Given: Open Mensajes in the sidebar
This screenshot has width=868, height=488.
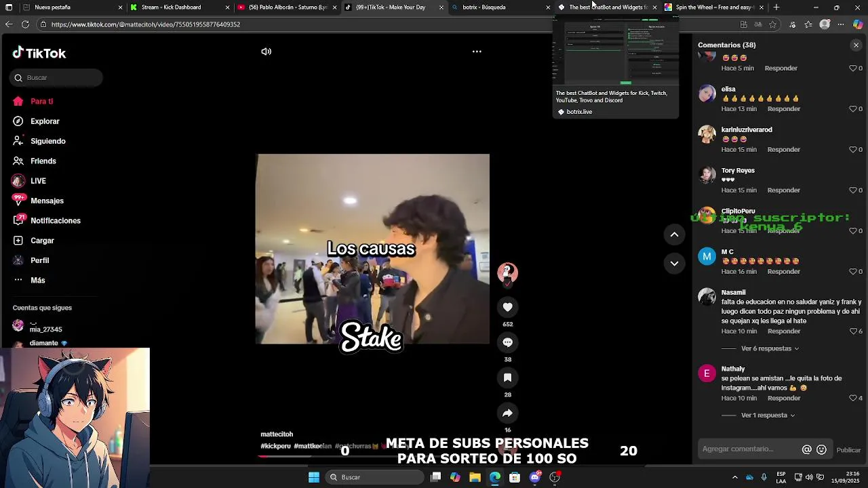Looking at the screenshot, I should coord(38,201).
